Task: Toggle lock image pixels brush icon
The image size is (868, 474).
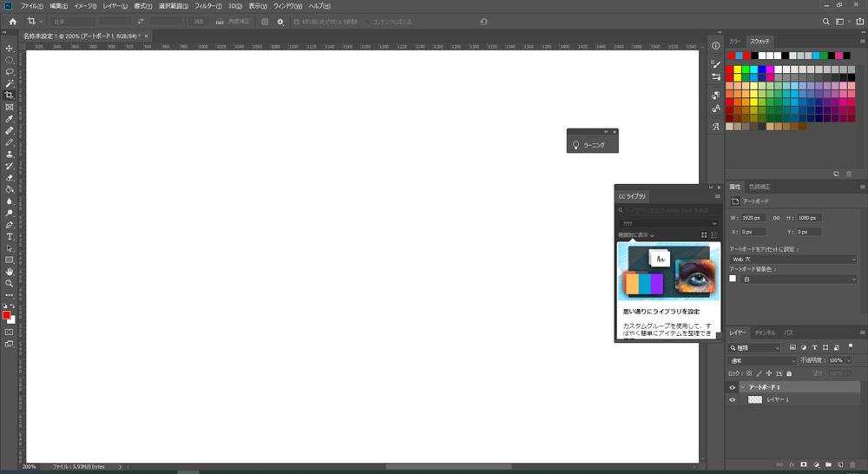Action: [x=759, y=374]
